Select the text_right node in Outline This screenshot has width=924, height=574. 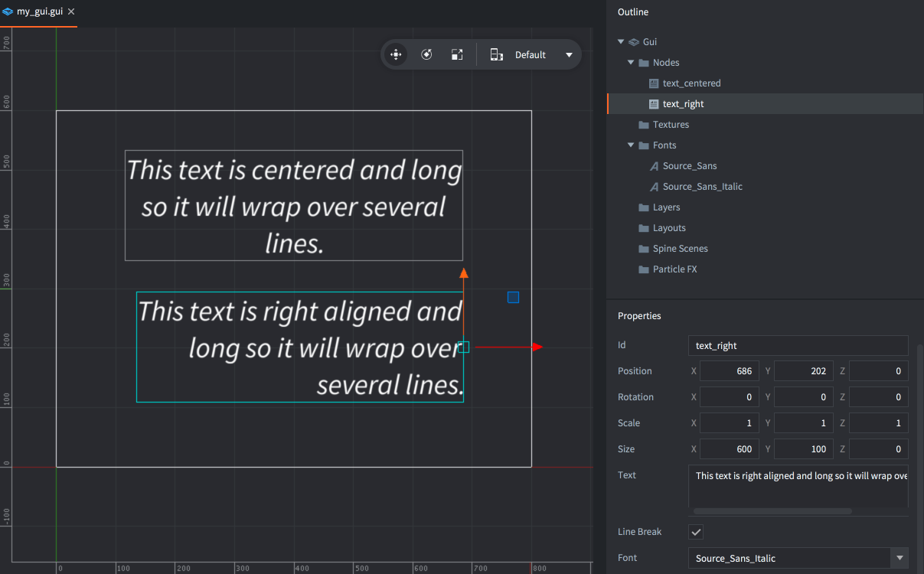(x=683, y=104)
